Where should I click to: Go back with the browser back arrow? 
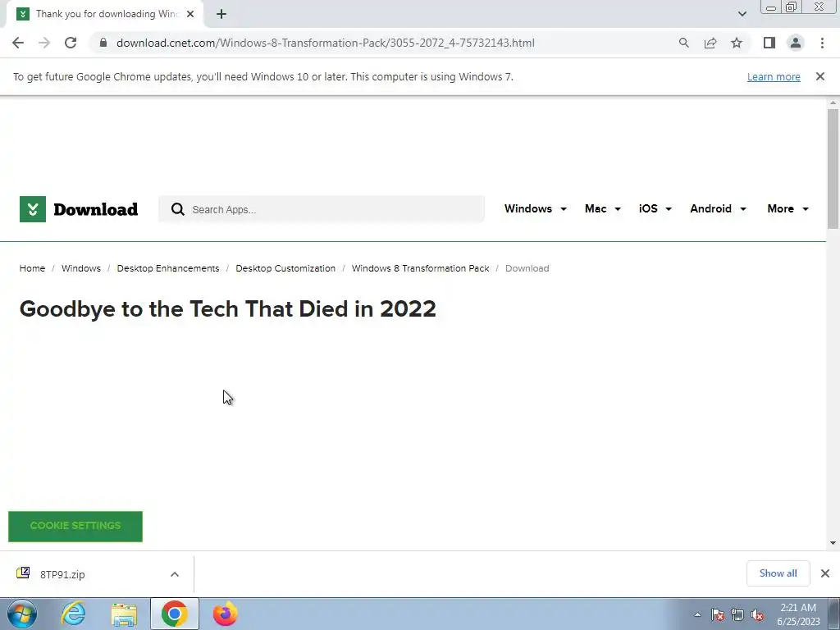pos(18,43)
